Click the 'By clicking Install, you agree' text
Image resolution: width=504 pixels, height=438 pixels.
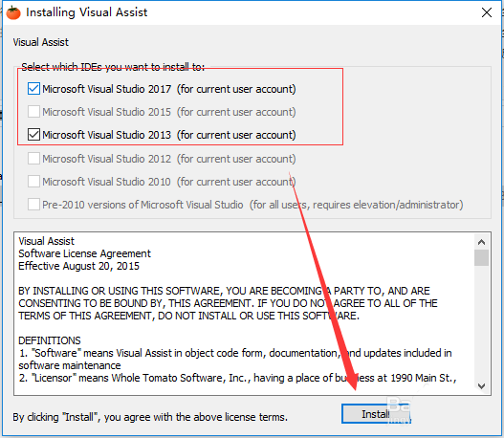(150, 417)
